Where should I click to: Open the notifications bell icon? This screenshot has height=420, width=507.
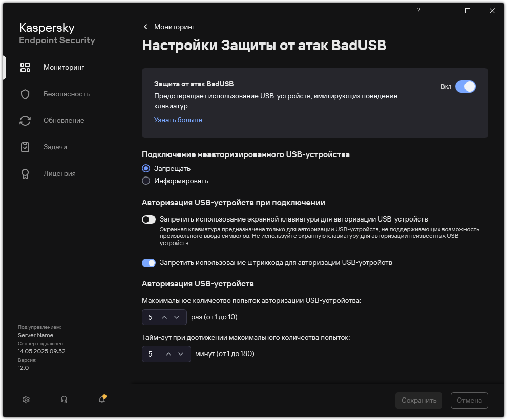pyautogui.click(x=101, y=399)
